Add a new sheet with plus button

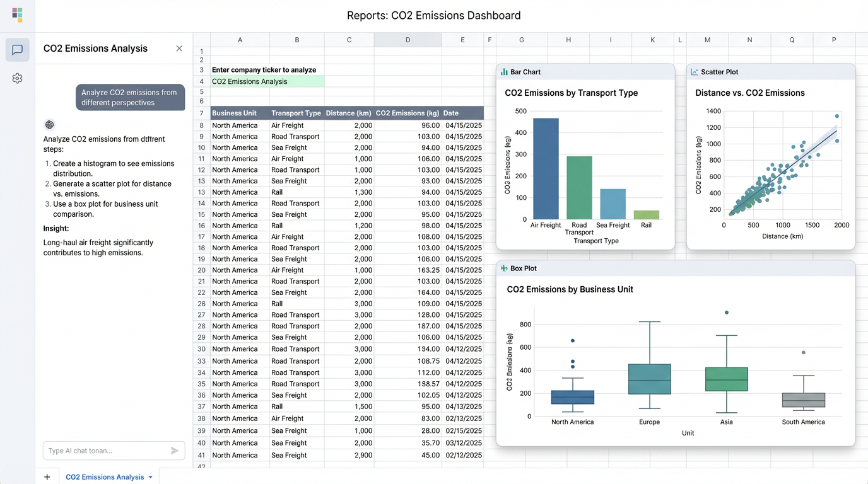coord(47,477)
